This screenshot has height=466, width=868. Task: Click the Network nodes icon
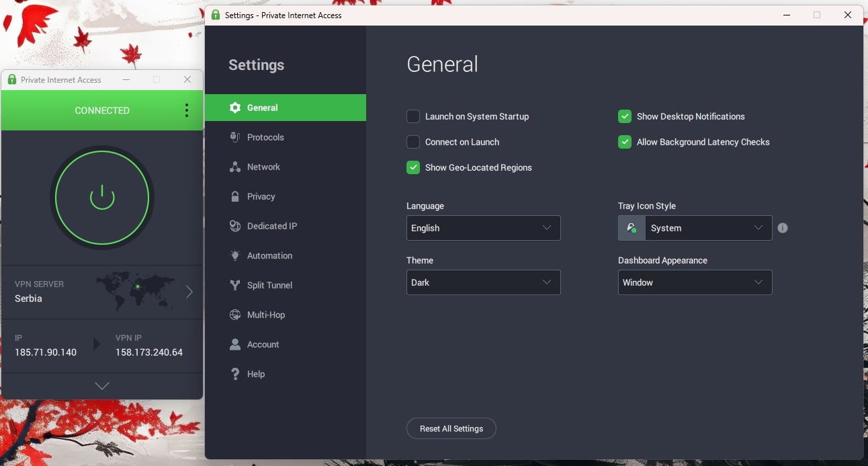pos(235,167)
